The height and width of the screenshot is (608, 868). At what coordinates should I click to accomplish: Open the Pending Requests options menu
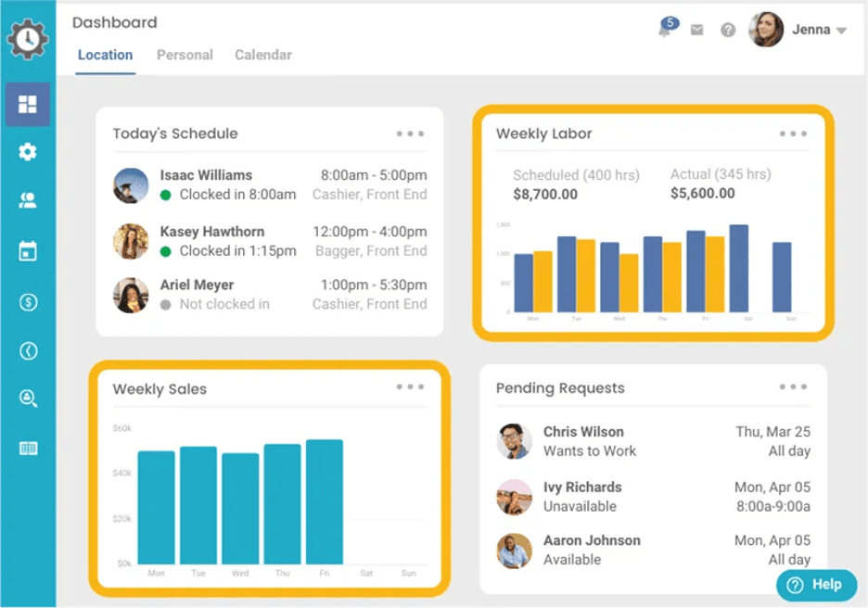click(x=793, y=387)
